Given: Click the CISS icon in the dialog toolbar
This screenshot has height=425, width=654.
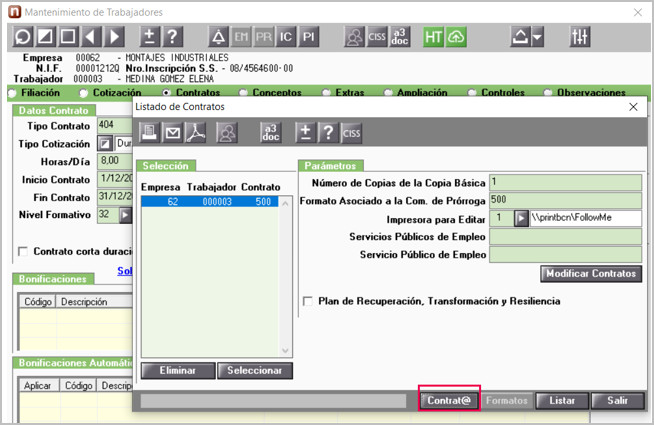Looking at the screenshot, I should point(351,132).
